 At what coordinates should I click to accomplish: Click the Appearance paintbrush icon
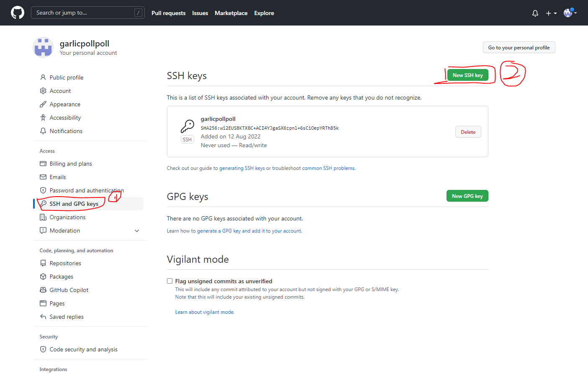coord(43,104)
